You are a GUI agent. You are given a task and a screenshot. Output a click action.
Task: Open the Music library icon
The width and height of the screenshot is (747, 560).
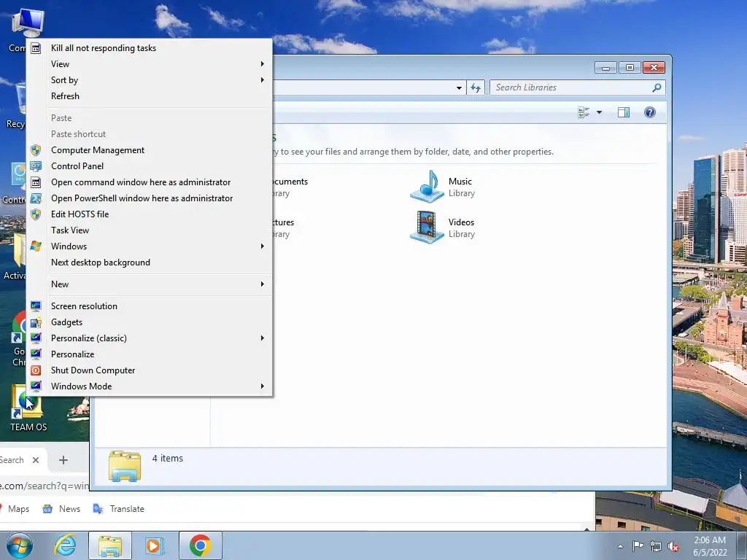tap(427, 187)
